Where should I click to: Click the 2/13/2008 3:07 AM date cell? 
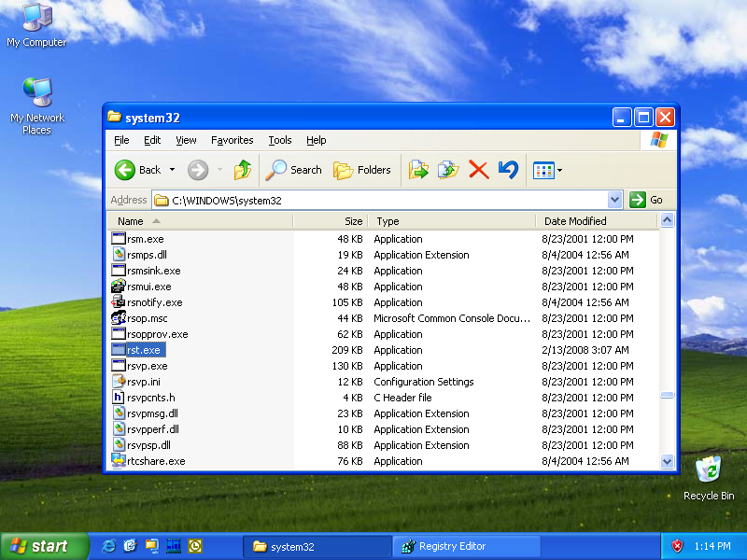pos(585,350)
